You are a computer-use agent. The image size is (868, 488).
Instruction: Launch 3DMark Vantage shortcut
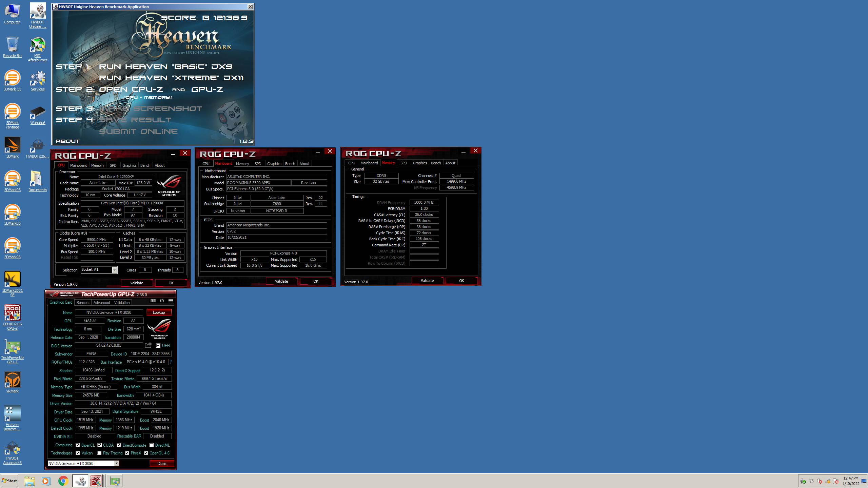pos(12,116)
